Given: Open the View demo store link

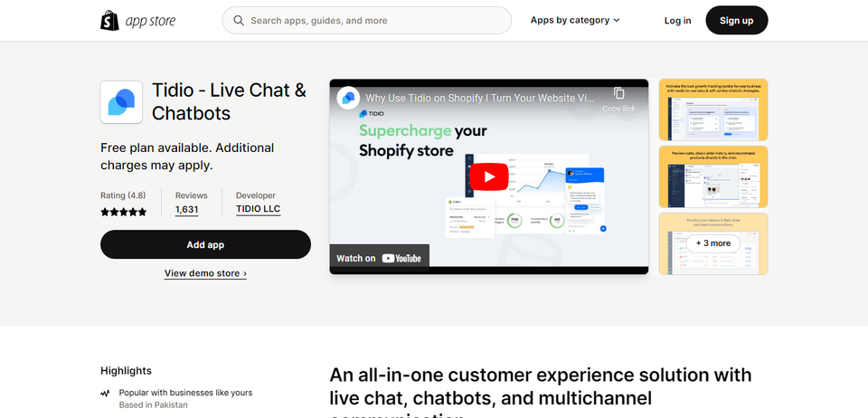Looking at the screenshot, I should coord(205,273).
